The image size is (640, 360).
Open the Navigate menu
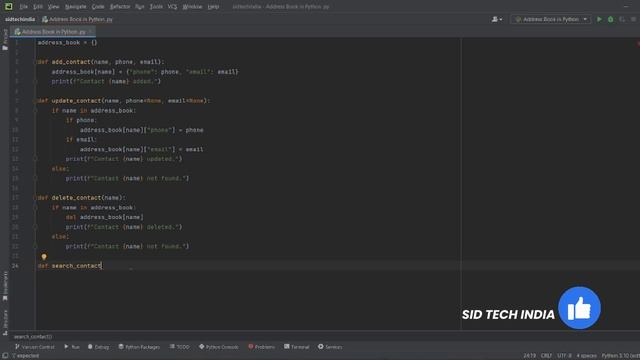76,7
